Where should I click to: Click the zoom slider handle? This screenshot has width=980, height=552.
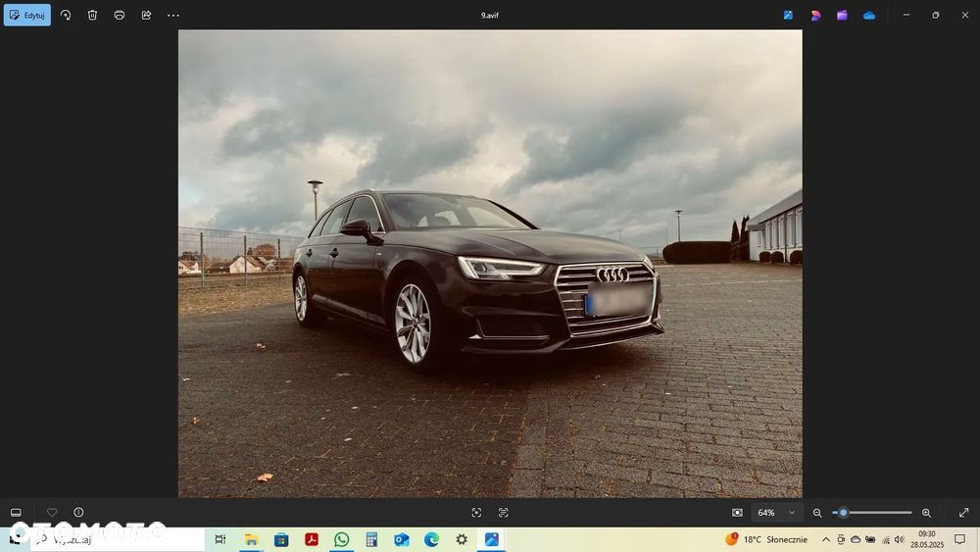click(x=843, y=513)
